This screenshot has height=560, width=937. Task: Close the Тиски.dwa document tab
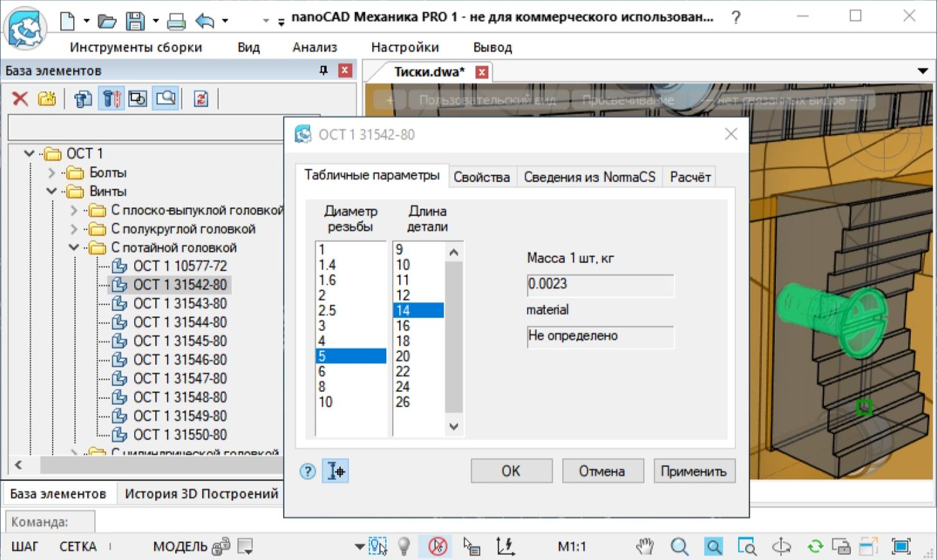(482, 72)
